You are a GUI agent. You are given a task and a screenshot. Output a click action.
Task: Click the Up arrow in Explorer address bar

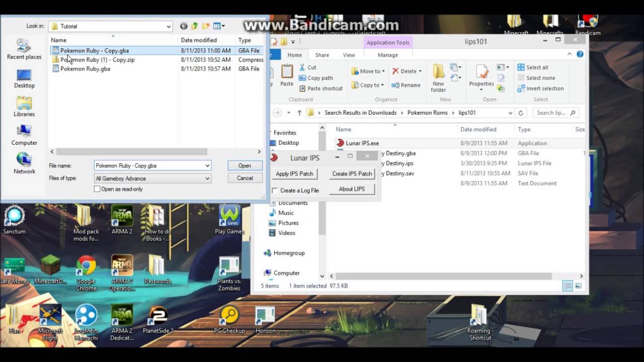coord(299,113)
